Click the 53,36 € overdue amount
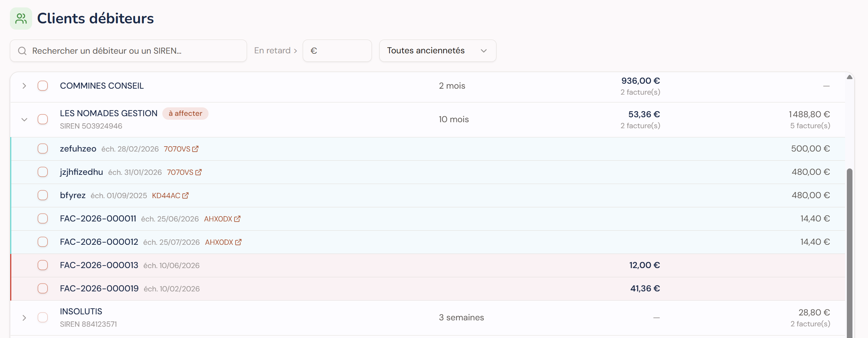 point(644,114)
